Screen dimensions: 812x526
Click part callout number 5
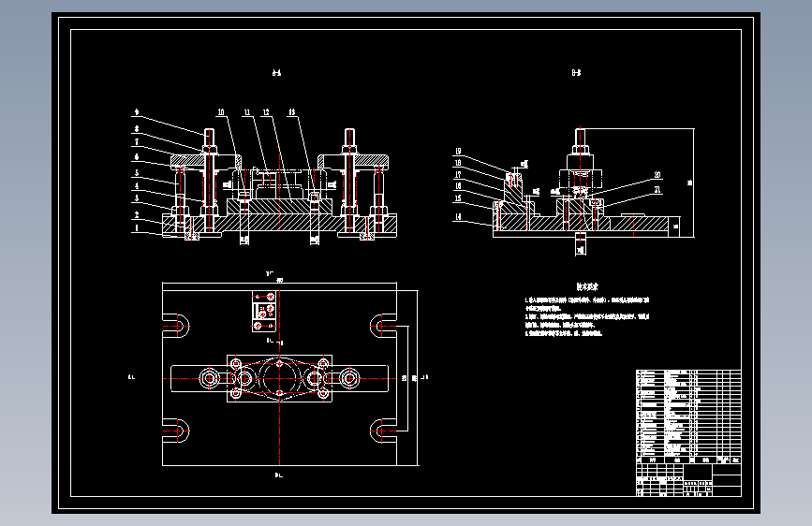pyautogui.click(x=137, y=173)
